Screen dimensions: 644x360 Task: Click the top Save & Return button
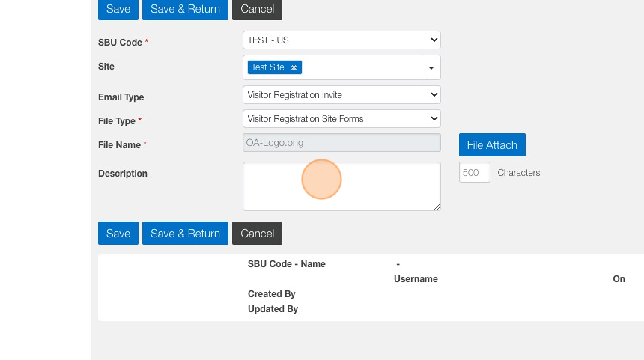coord(185,9)
